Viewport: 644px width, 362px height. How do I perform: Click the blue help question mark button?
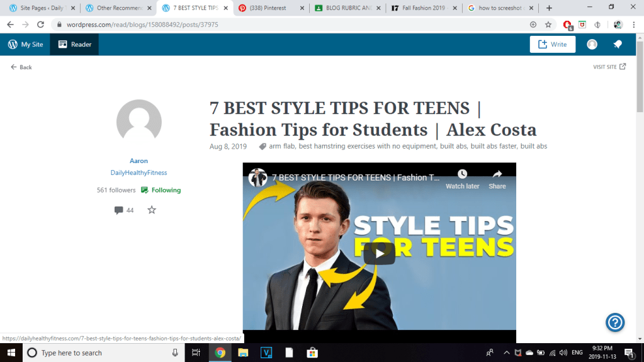(x=614, y=322)
